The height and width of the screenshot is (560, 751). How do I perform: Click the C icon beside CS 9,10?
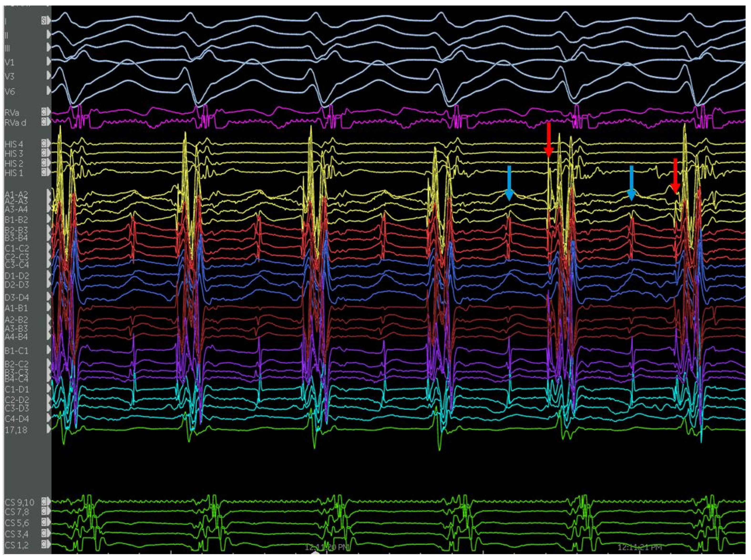44,501
